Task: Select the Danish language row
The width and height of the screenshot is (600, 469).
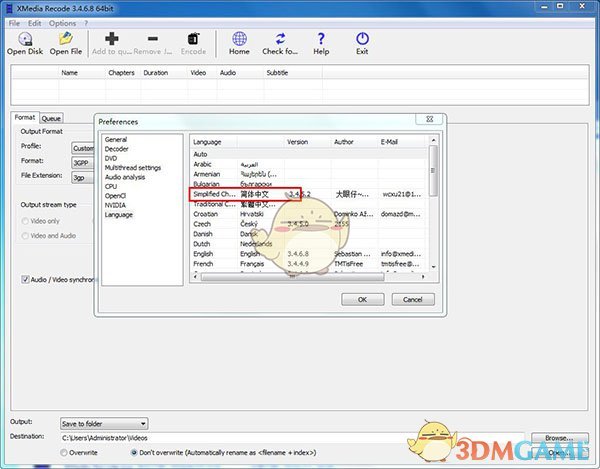Action: pos(309,234)
